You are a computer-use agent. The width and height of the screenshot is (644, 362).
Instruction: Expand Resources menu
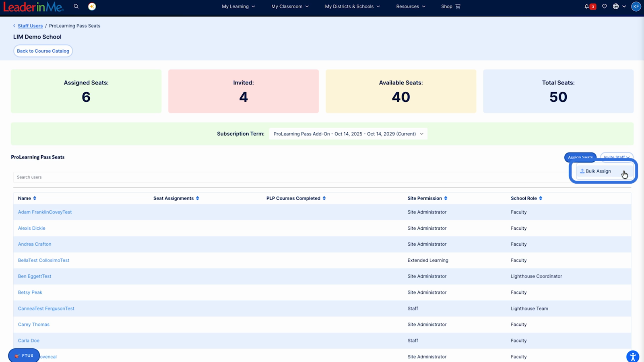pyautogui.click(x=411, y=6)
